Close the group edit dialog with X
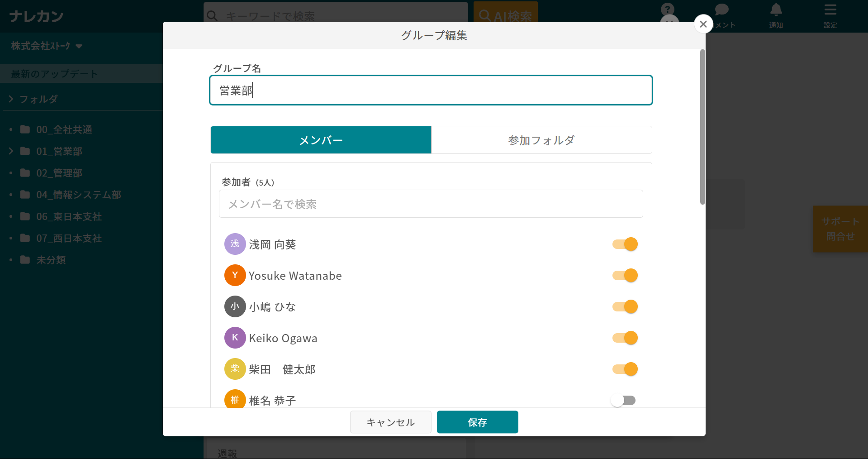This screenshot has height=459, width=868. (x=703, y=24)
